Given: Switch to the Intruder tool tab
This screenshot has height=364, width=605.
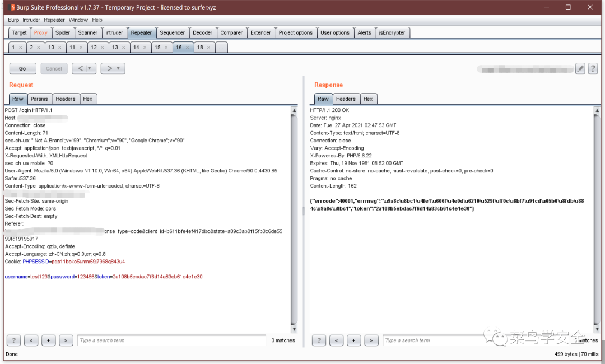Looking at the screenshot, I should (114, 33).
